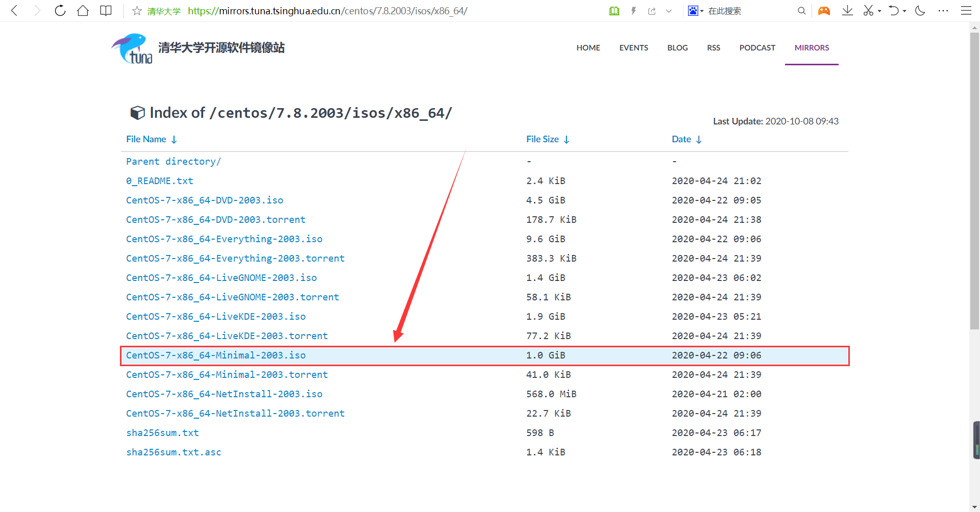Open sha256sum.txt
Viewport: 980px width, 512px height.
coord(162,433)
